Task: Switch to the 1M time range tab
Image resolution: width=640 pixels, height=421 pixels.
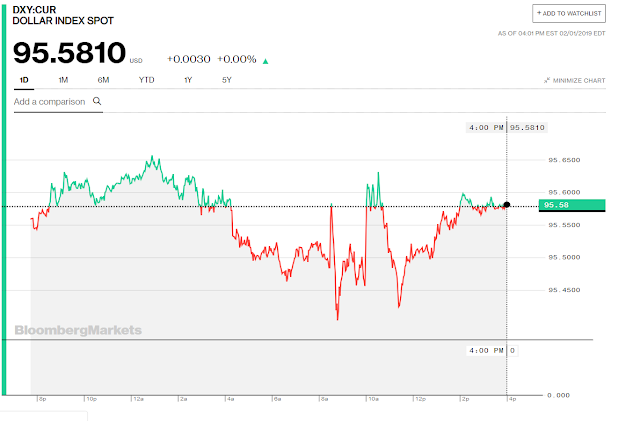Action: pos(63,80)
